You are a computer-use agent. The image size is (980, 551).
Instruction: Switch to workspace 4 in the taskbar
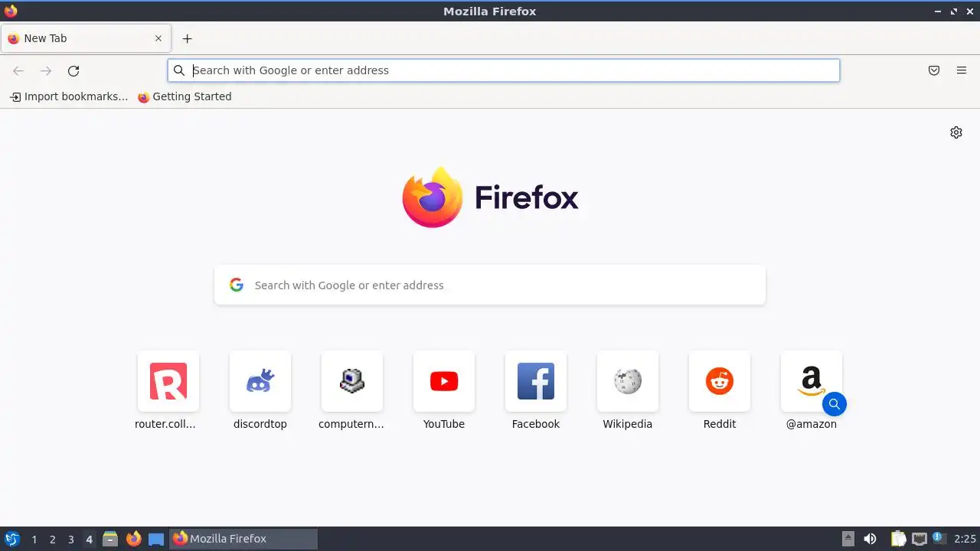pos(89,540)
